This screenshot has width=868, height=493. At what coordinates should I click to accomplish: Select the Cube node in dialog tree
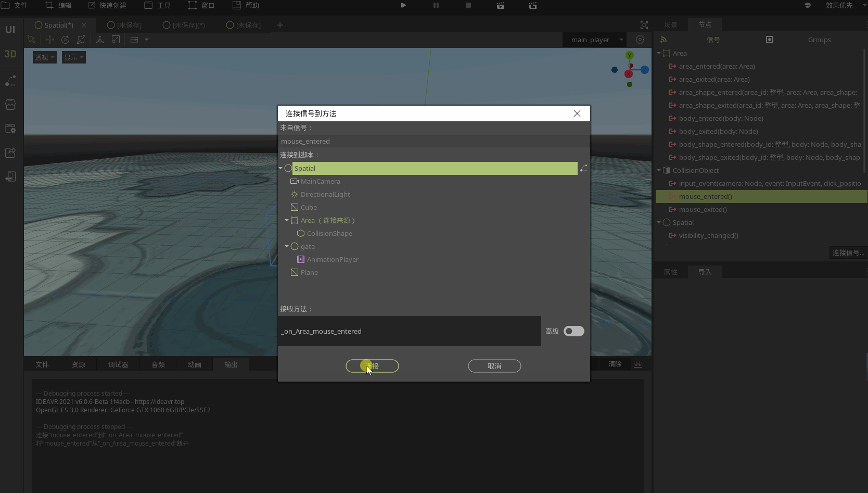(309, 207)
